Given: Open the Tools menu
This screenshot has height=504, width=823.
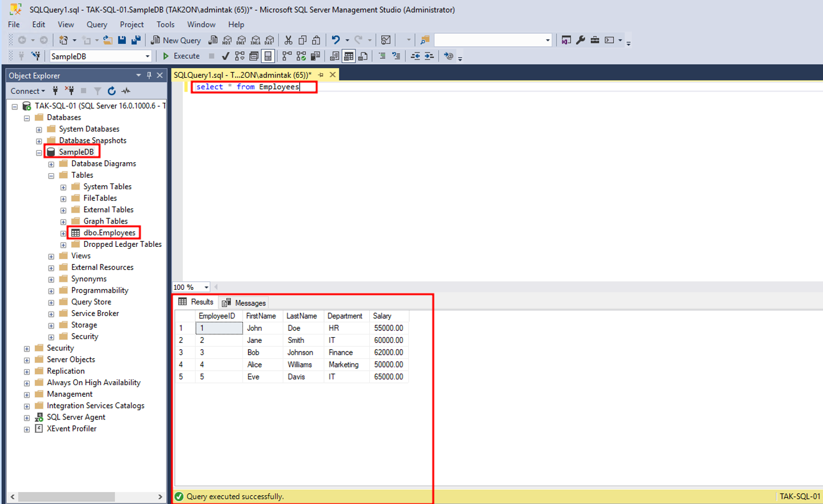Looking at the screenshot, I should click(x=165, y=25).
